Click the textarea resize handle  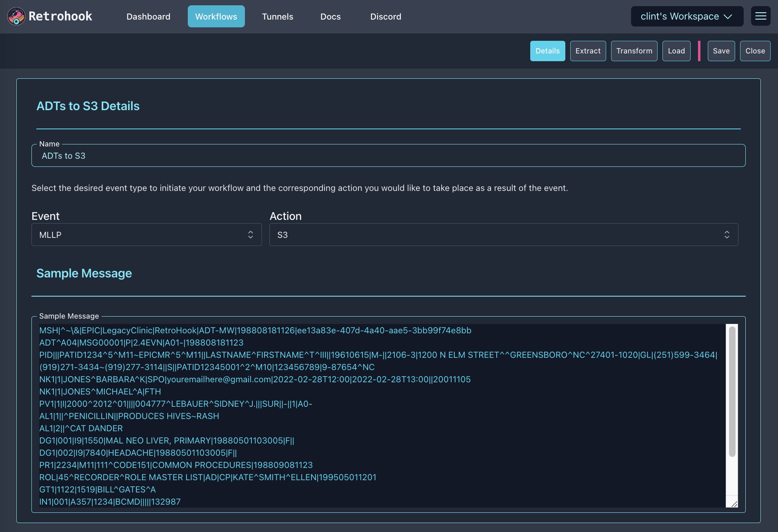coord(734,504)
